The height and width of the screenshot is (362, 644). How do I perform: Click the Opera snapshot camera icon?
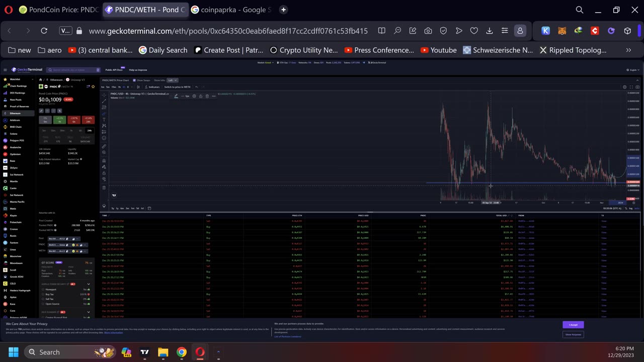(428, 31)
